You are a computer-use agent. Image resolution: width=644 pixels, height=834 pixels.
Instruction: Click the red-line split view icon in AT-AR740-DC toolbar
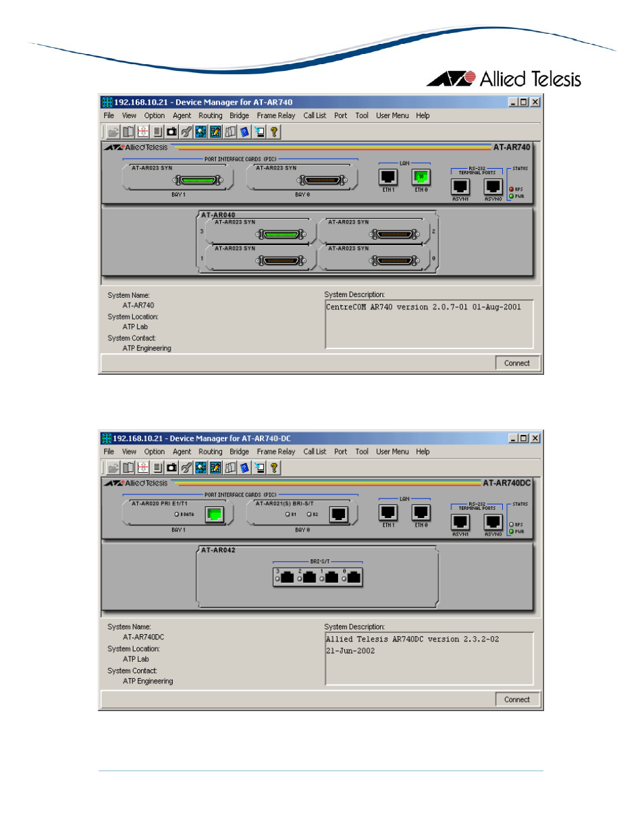[142, 467]
